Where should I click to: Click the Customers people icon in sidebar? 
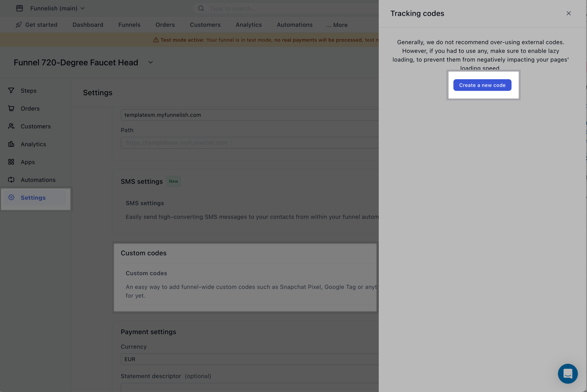pos(11,126)
